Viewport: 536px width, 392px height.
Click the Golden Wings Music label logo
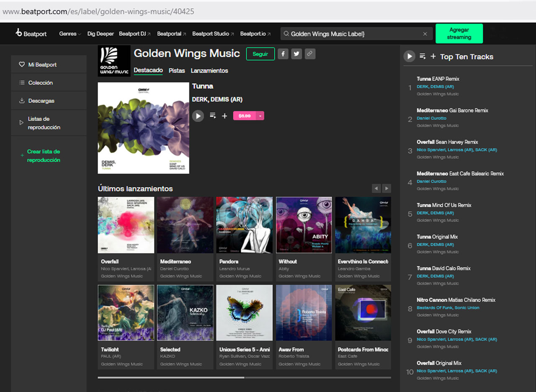tap(114, 61)
